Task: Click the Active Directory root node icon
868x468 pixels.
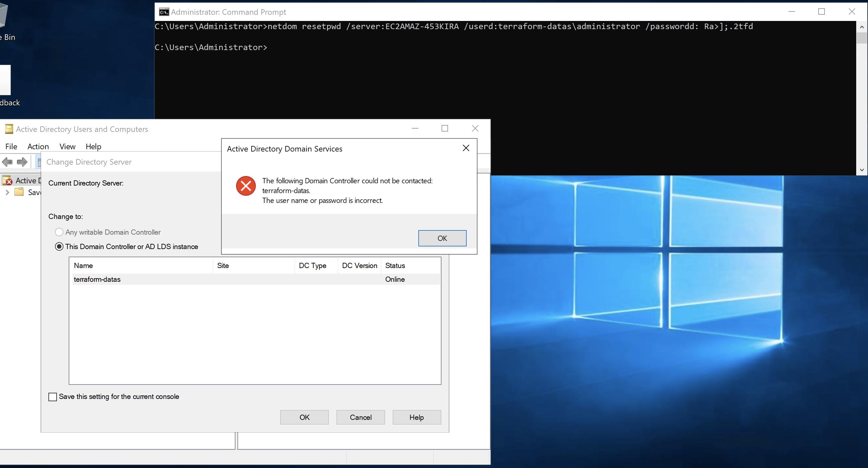Action: [8, 181]
